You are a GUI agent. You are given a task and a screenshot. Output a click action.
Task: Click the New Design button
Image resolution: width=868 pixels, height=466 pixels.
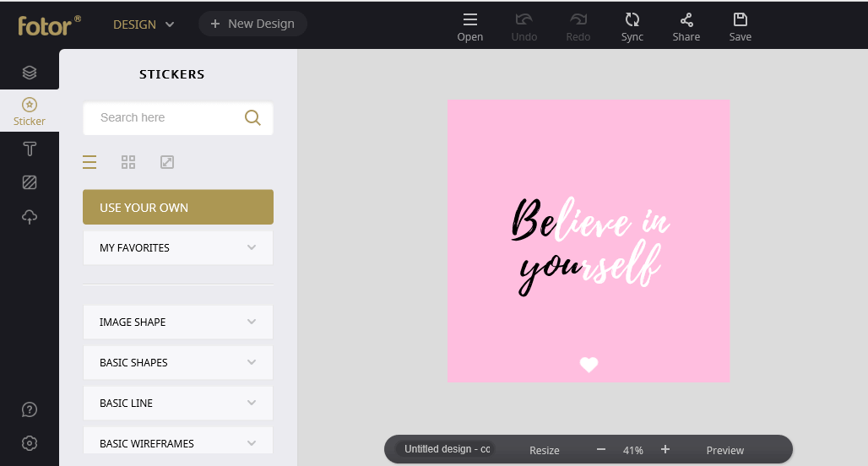coord(252,24)
